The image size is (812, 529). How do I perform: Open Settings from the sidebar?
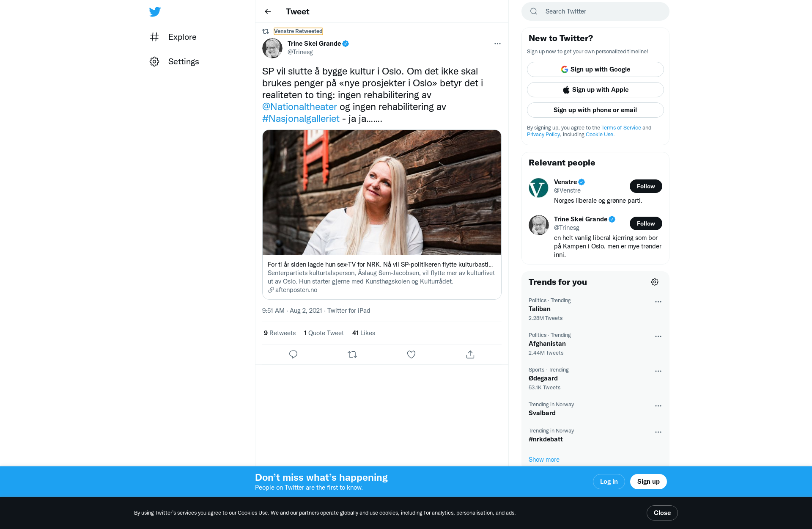174,61
